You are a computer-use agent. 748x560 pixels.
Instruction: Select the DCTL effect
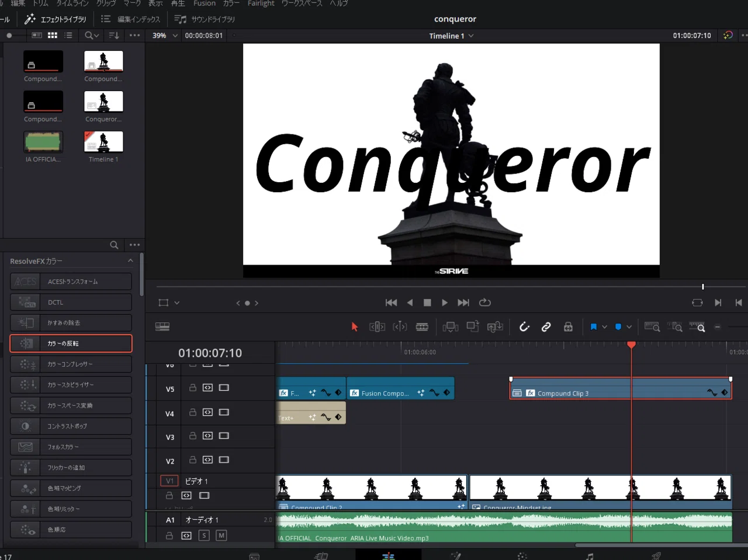[x=71, y=302]
